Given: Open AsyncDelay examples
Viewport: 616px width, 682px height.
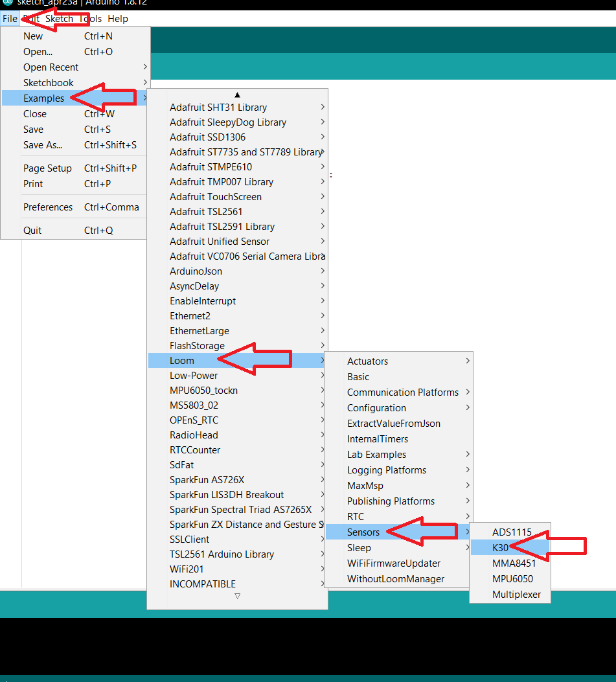Looking at the screenshot, I should coord(237,286).
